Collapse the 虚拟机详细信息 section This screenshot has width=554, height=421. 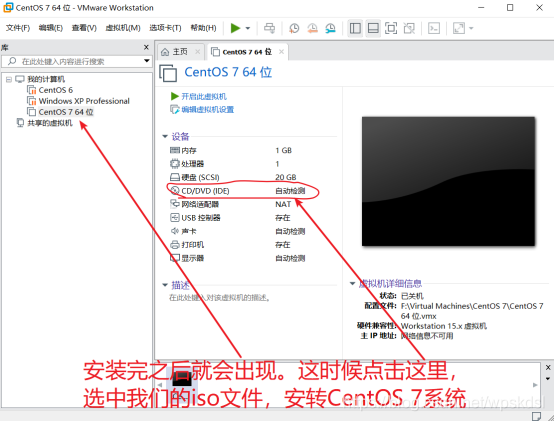click(x=352, y=284)
